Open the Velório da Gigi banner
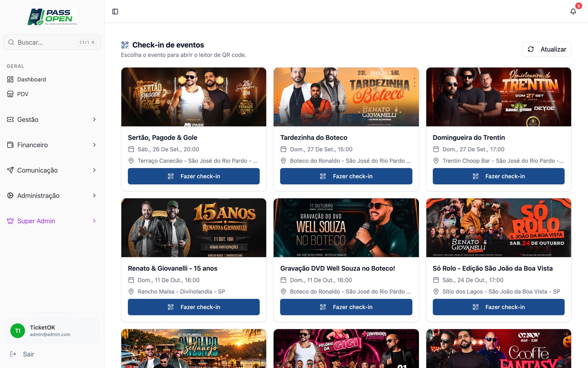The height and width of the screenshot is (368, 588). click(346, 348)
